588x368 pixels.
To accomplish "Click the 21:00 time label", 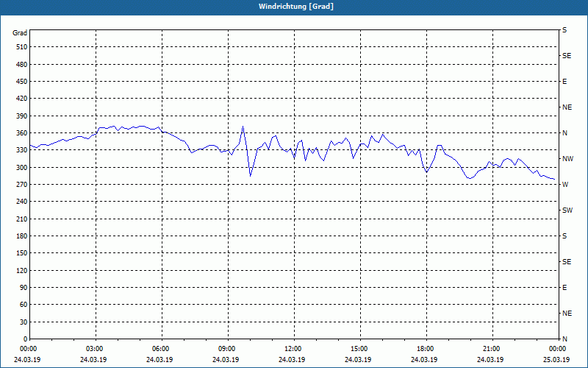I will [491, 349].
